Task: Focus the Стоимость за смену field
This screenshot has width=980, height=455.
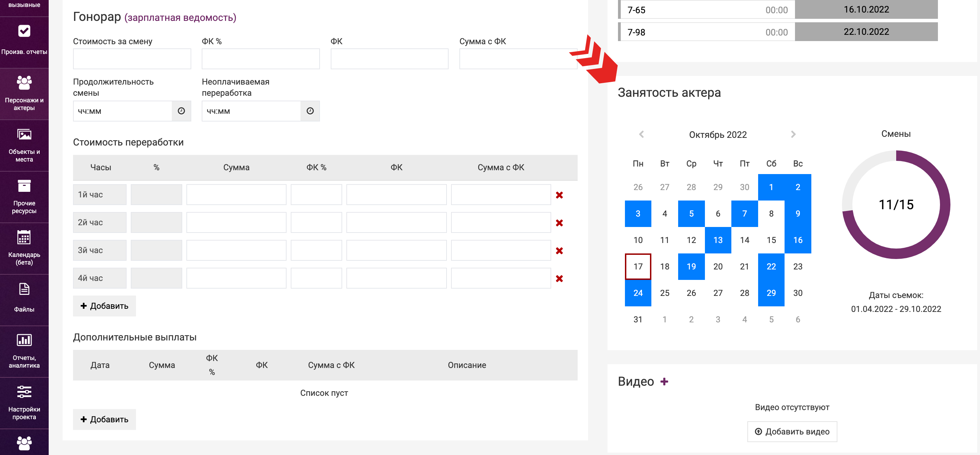Action: tap(132, 58)
